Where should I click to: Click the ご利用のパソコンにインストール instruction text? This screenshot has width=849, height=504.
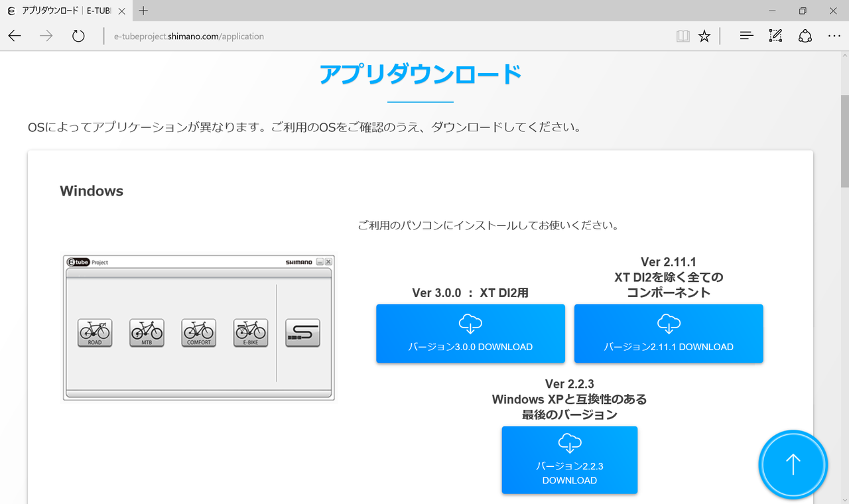pos(488,225)
